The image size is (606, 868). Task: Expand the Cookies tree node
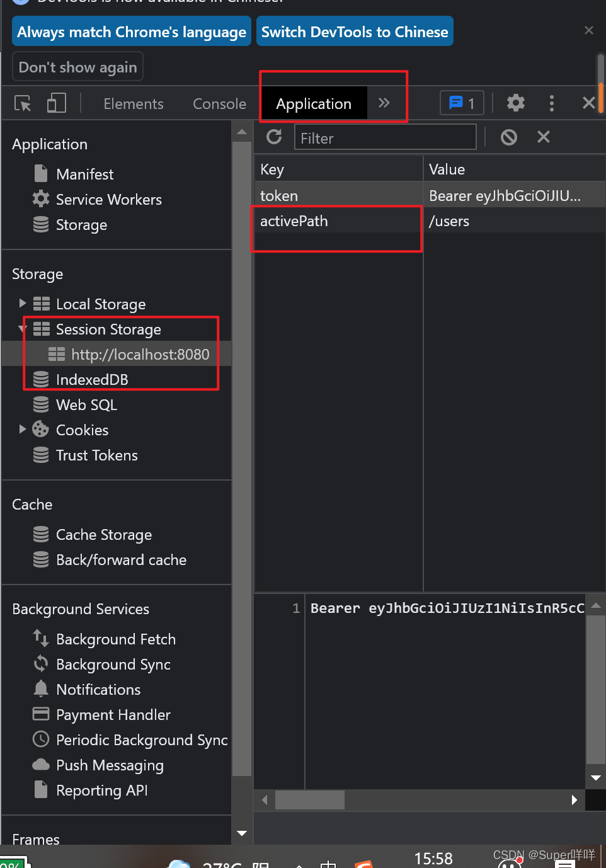(x=23, y=430)
